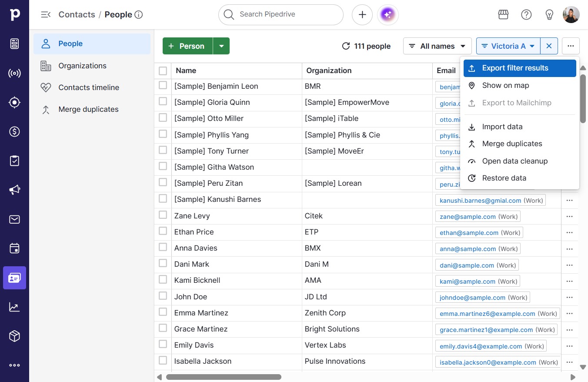Screen dimensions: 588x382
Task: Open Activities calendar sidebar icon
Action: pos(14,248)
